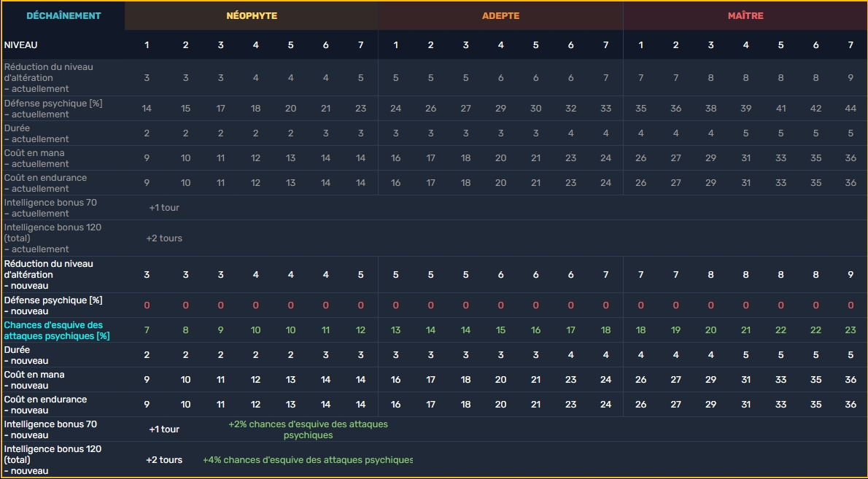Select the ADEPTE tier header
The image size is (868, 479).
[500, 15]
